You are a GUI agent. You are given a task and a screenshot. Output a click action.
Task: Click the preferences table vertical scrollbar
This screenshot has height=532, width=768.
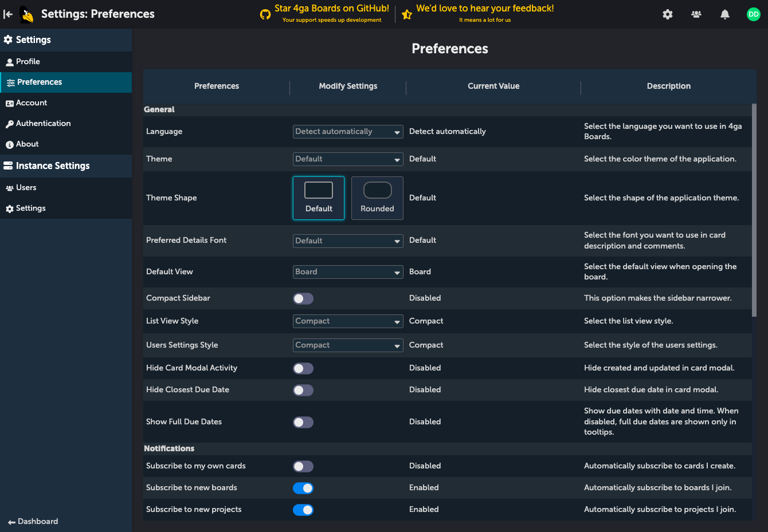754,210
